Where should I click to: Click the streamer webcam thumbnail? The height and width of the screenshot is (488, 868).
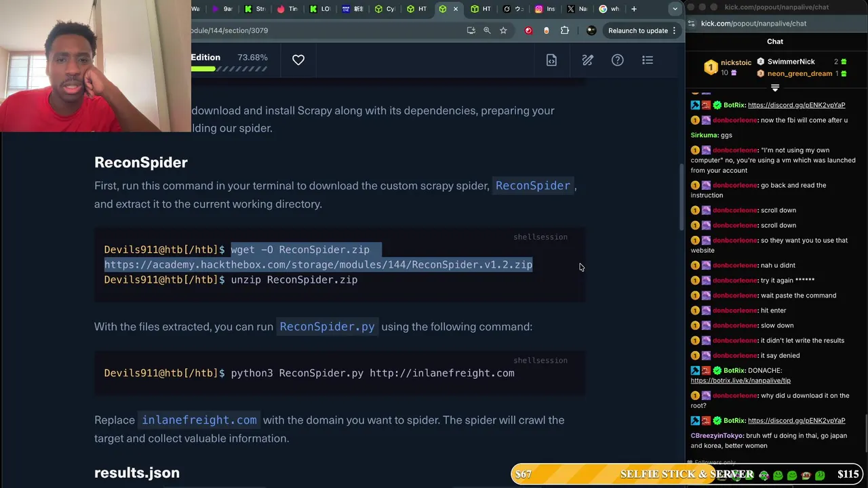pos(96,66)
